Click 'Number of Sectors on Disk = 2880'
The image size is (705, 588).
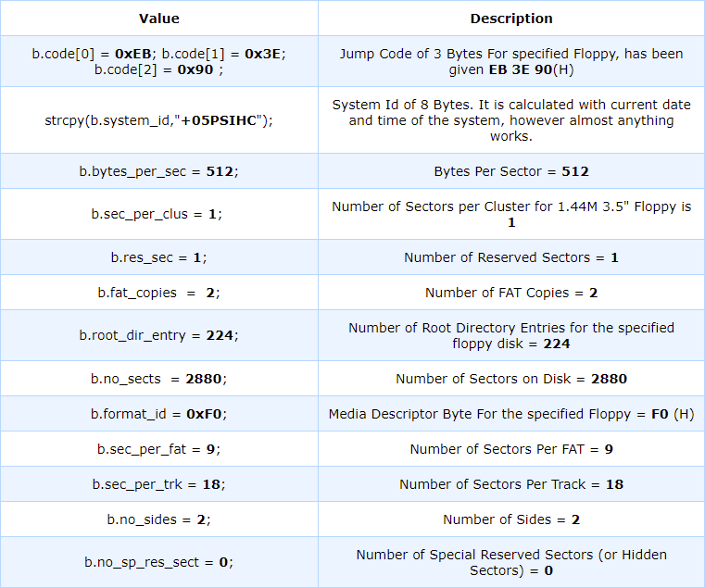click(511, 379)
